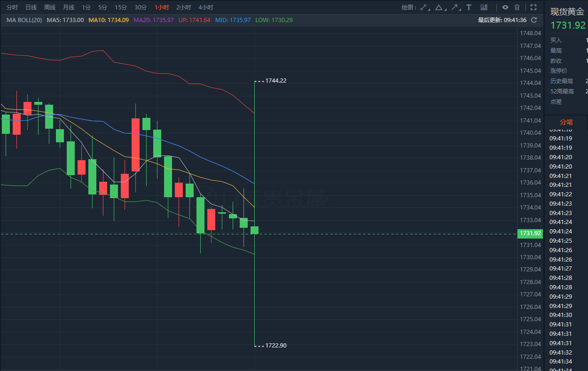Click the 绘图 drawing toolbar label

[409, 8]
